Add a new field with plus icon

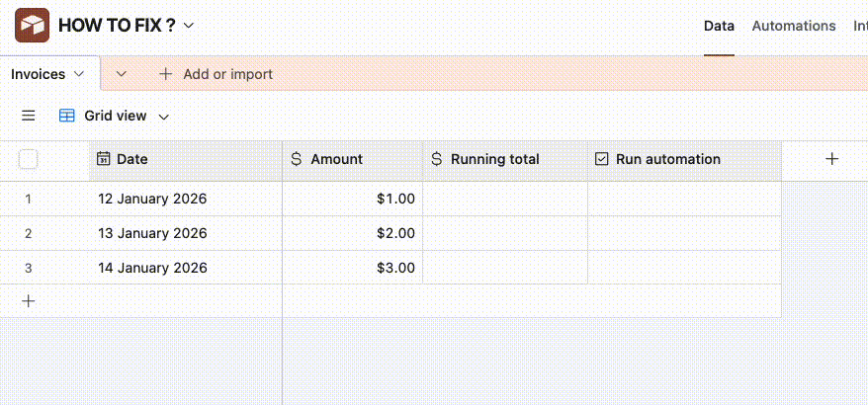point(832,159)
